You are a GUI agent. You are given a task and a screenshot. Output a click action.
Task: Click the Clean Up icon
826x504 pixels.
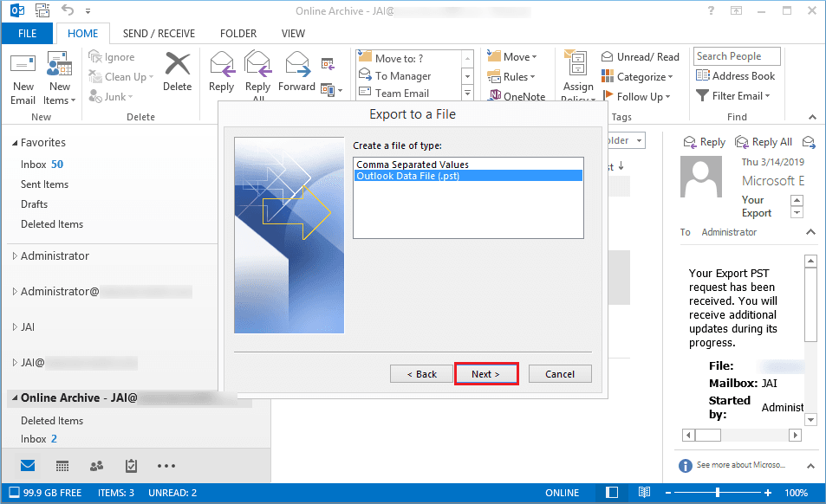[95, 77]
